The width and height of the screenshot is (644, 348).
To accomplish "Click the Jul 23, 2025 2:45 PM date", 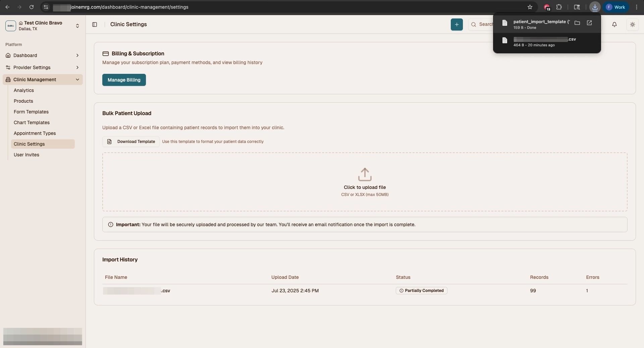I will [295, 291].
